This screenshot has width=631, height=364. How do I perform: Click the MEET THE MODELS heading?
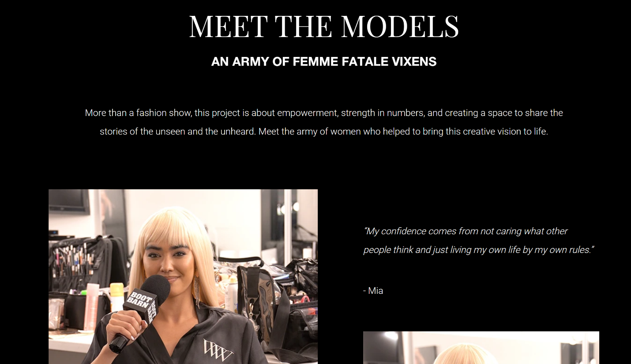(x=324, y=26)
